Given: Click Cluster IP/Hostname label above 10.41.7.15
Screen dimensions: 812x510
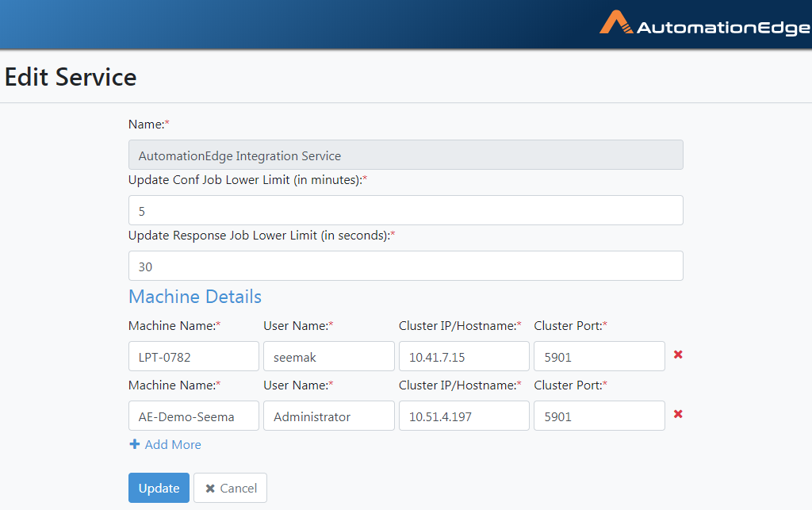Looking at the screenshot, I should pyautogui.click(x=460, y=326).
